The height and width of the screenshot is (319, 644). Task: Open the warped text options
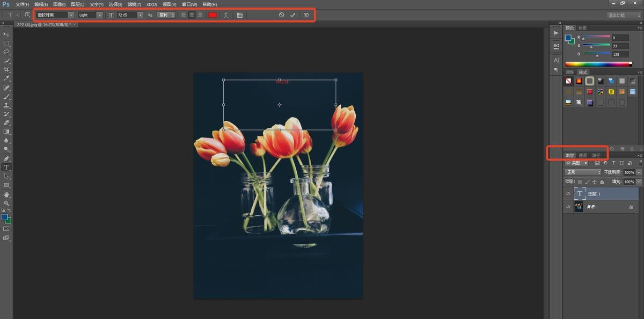[x=226, y=15]
